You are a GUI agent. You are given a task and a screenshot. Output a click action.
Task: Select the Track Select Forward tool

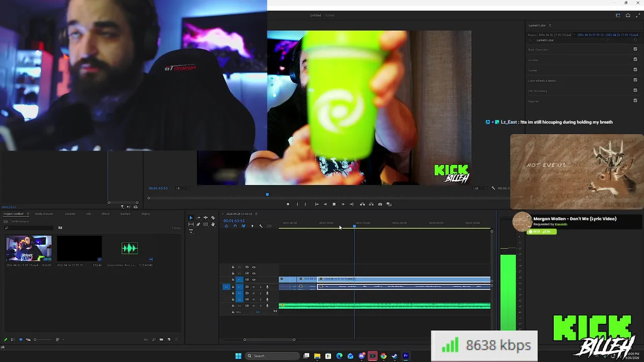198,218
